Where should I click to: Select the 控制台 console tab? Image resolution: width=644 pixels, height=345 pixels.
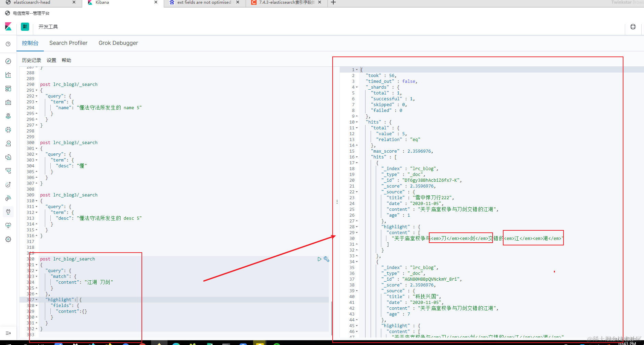(30, 43)
